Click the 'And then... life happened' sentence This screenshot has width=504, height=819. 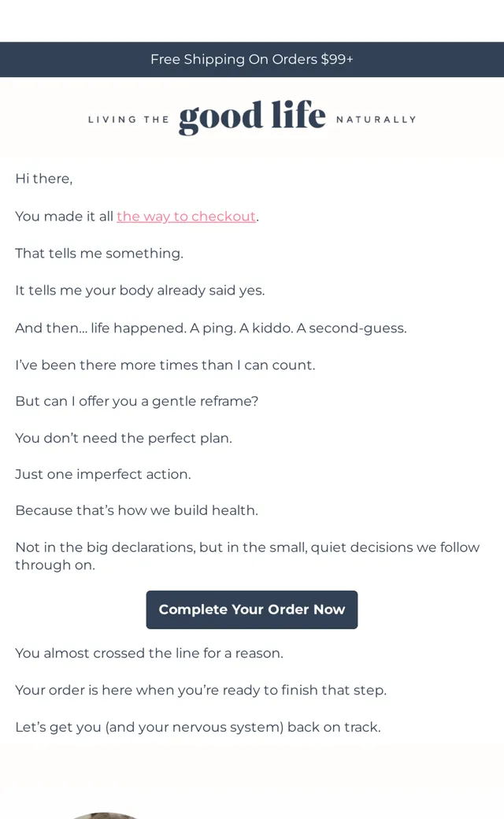(x=211, y=328)
